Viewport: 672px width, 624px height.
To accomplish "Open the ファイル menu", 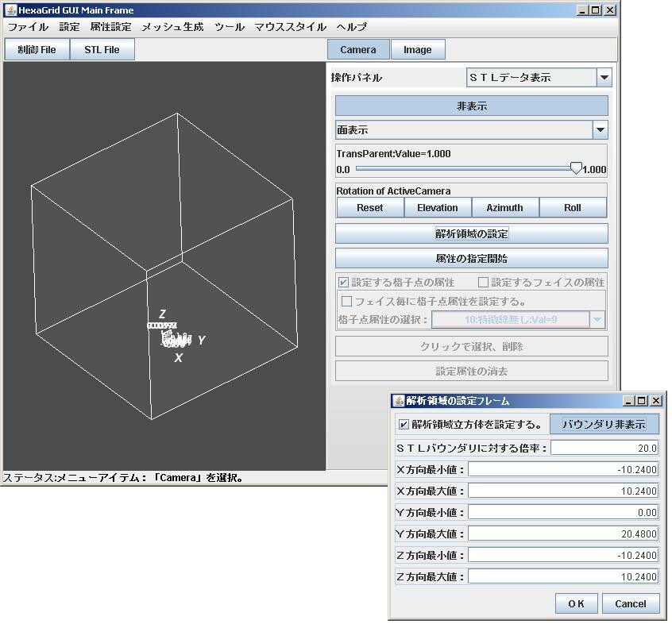I will click(x=29, y=26).
